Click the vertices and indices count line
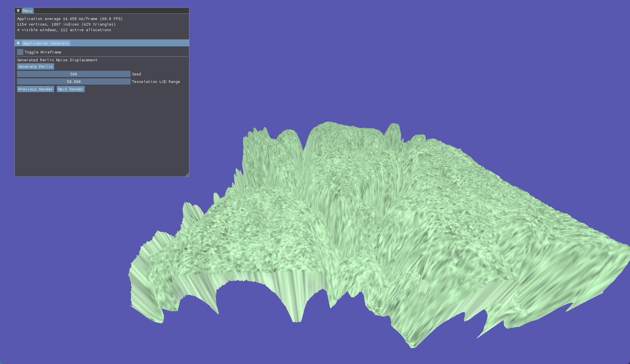The width and height of the screenshot is (630, 364). tap(66, 24)
